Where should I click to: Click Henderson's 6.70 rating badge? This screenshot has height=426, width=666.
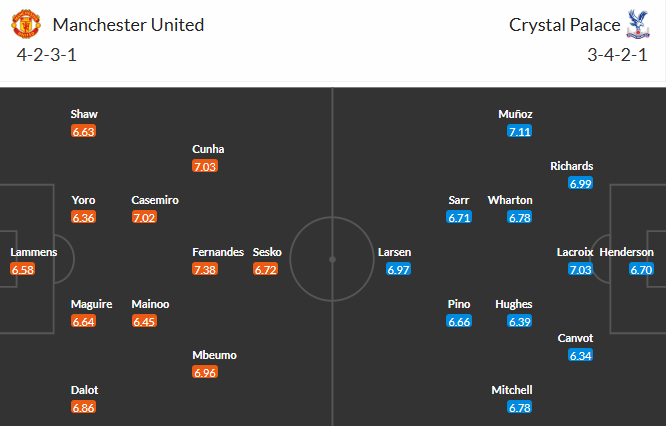pos(641,270)
